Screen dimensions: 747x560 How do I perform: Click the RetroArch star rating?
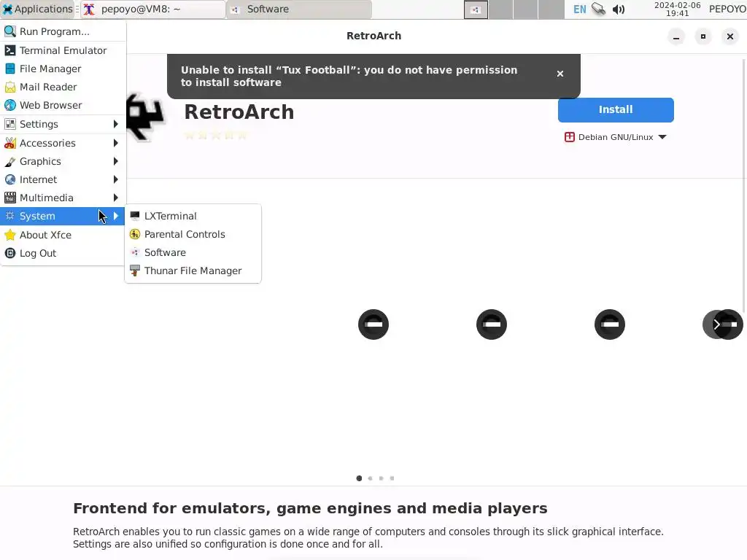coord(216,135)
